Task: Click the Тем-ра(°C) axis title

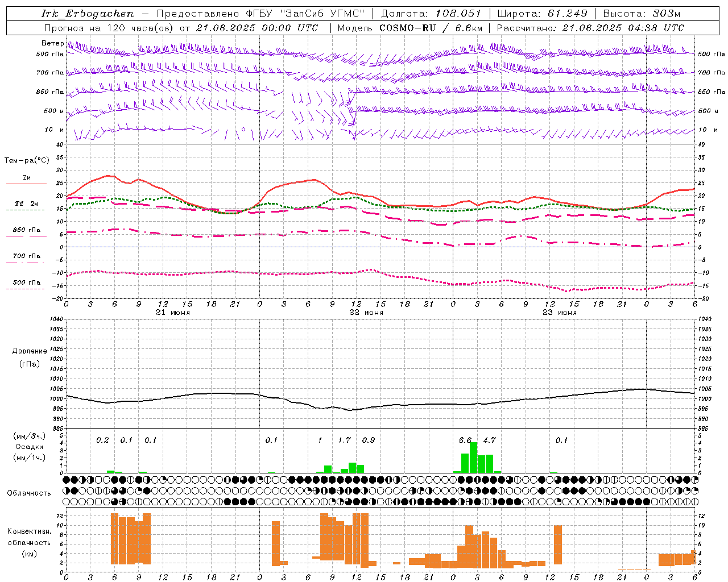Action: [x=27, y=161]
